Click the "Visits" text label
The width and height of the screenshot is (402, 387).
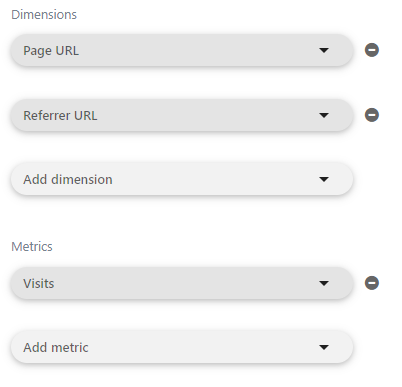[x=39, y=284]
